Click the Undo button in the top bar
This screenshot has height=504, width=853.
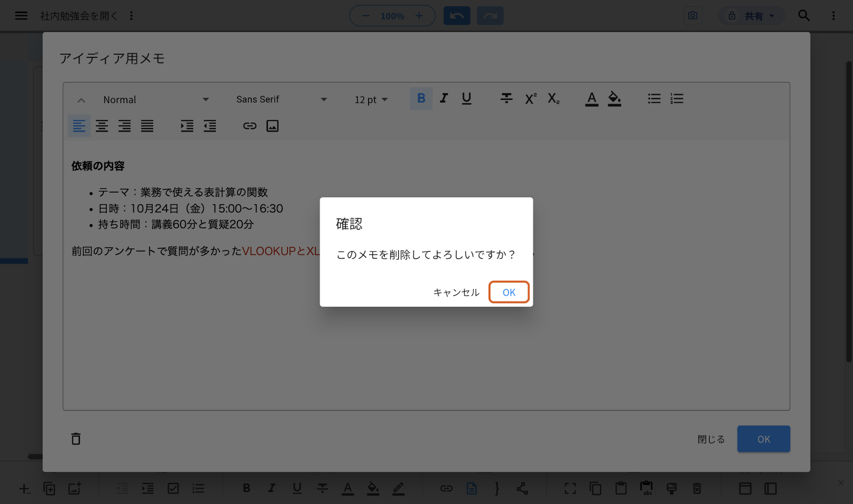[457, 16]
